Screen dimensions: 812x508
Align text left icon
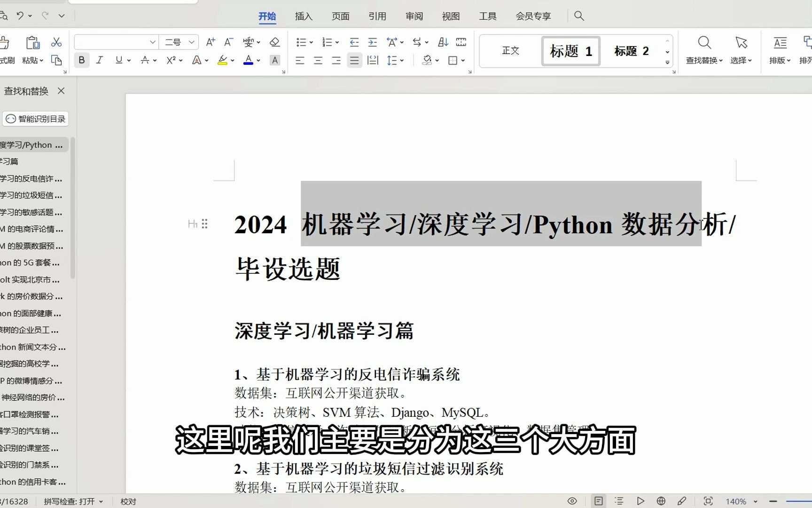(x=300, y=60)
